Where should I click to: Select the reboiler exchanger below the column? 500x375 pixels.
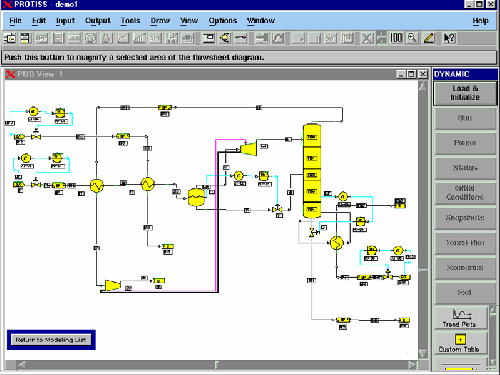tap(336, 243)
